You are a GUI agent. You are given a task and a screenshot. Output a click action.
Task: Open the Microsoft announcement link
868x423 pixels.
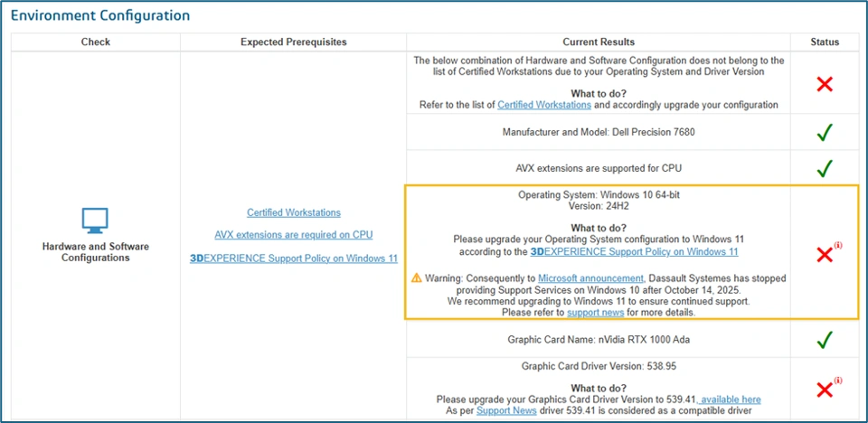590,278
